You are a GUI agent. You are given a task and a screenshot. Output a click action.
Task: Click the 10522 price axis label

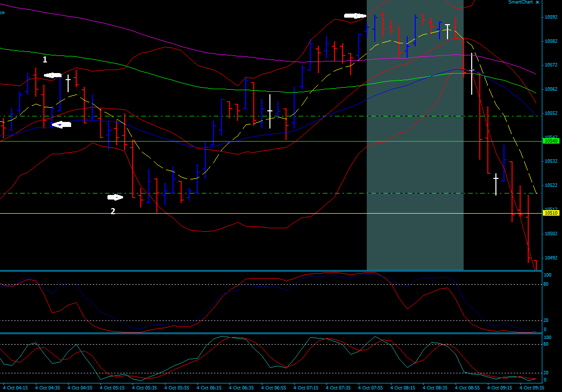coord(551,185)
